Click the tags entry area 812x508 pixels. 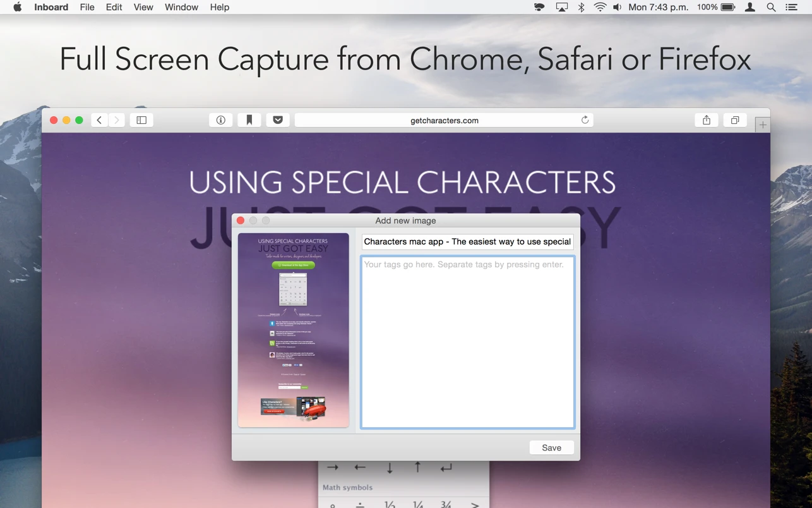(467, 342)
